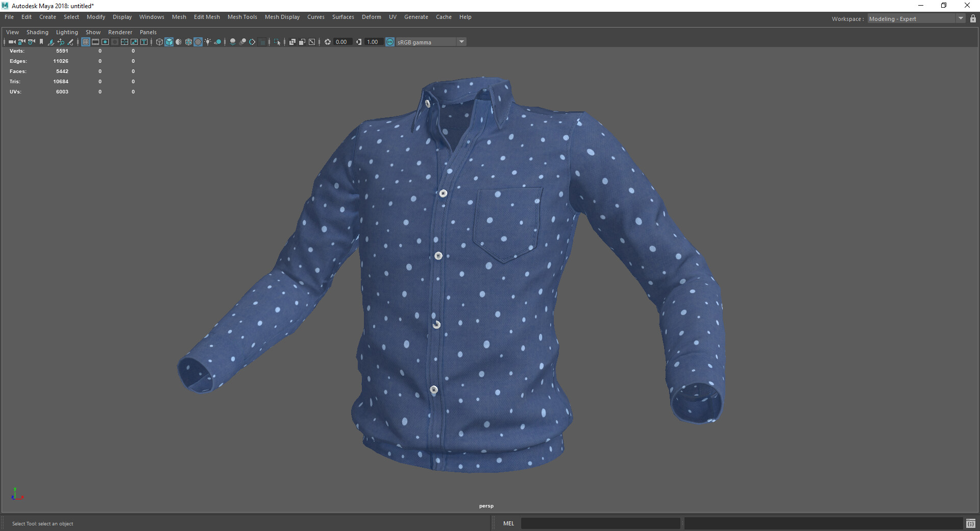Click the Wireframe display cube icon
This screenshot has height=531, width=980.
click(159, 42)
